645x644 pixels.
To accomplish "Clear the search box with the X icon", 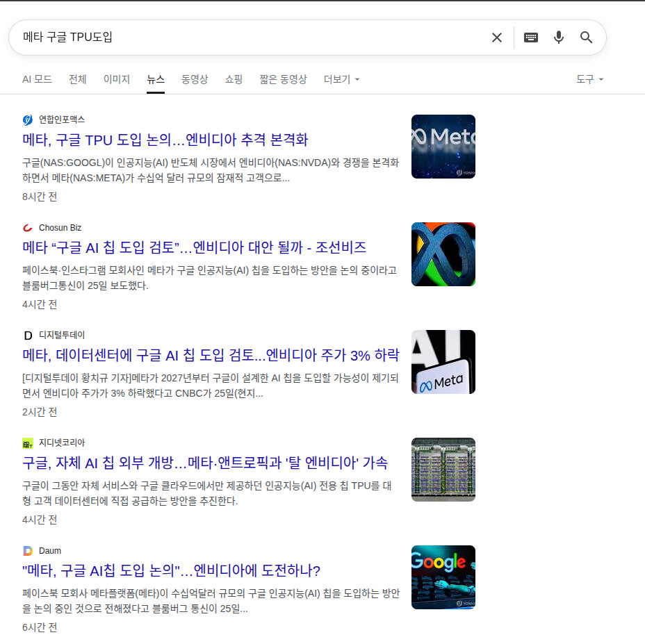I will (x=496, y=38).
